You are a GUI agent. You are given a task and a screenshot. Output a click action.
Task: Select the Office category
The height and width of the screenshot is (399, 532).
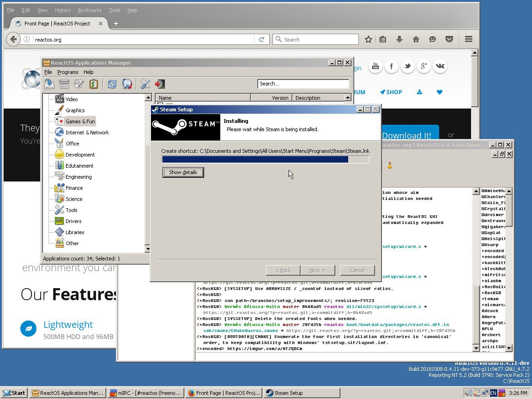coord(72,144)
